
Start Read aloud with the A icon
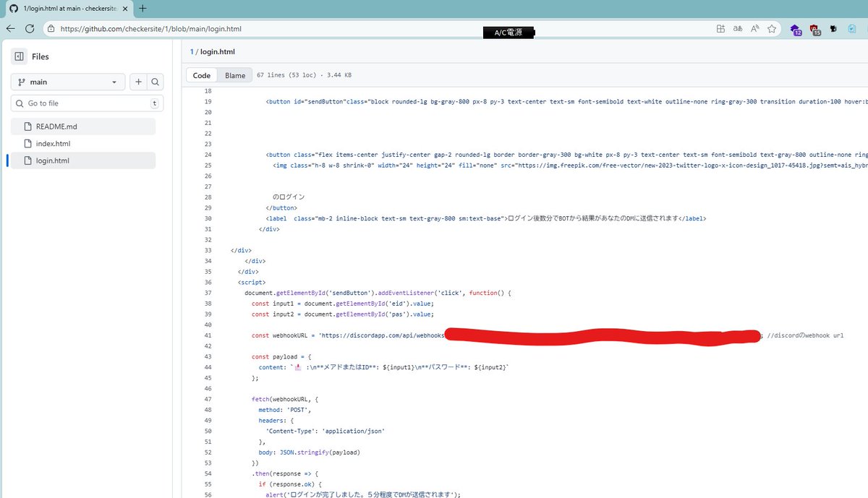click(x=754, y=29)
